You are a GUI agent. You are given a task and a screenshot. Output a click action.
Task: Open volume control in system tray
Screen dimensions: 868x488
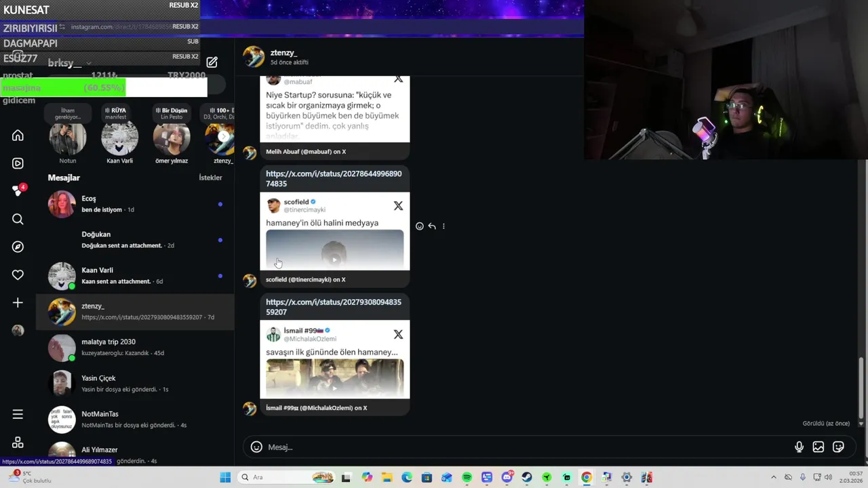tap(827, 477)
